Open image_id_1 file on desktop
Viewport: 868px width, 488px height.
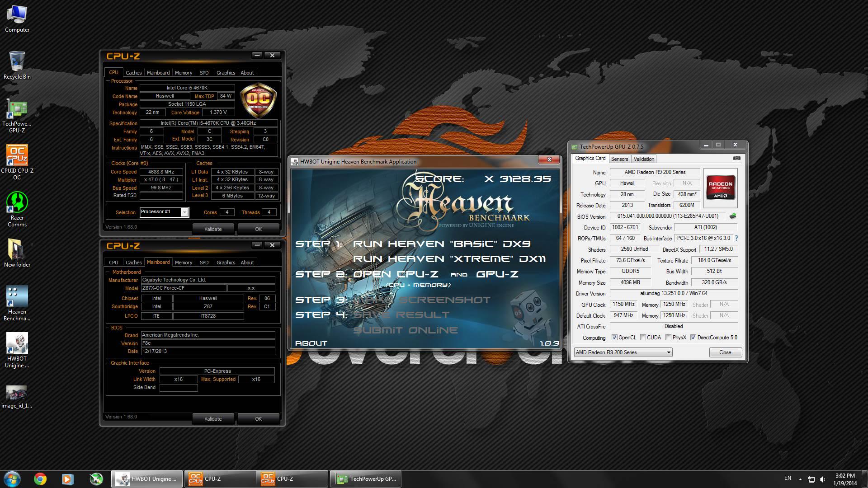(x=17, y=397)
